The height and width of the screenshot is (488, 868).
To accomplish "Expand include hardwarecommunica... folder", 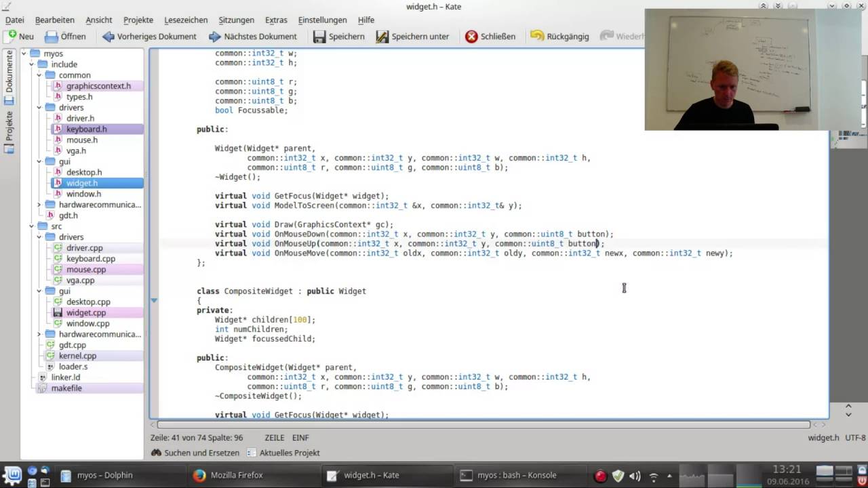I will pos(39,205).
